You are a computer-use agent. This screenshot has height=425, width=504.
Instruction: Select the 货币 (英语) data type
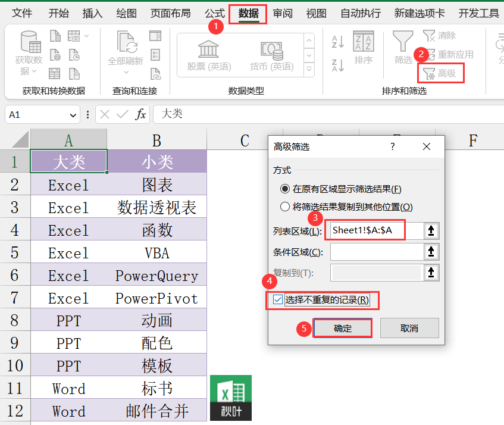pyautogui.click(x=272, y=55)
